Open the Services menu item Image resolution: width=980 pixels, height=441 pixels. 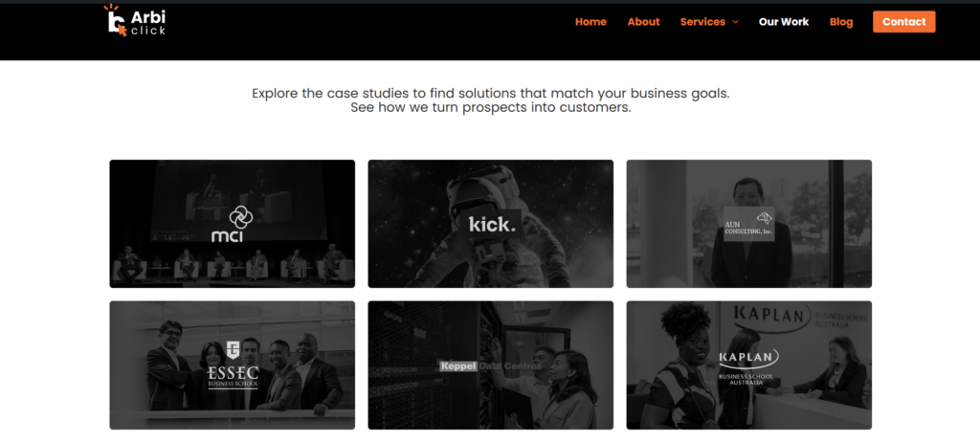702,22
